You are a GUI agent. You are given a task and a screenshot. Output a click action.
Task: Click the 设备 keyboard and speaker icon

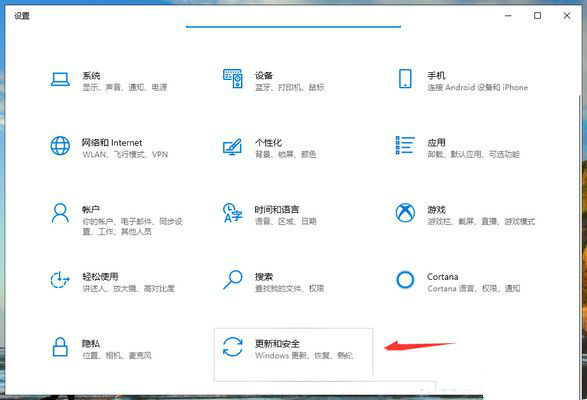tap(233, 79)
